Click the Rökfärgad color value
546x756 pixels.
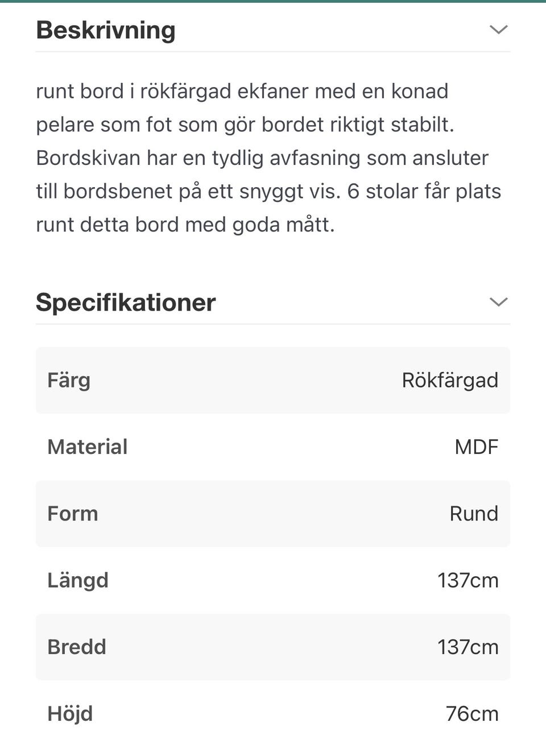coord(450,381)
